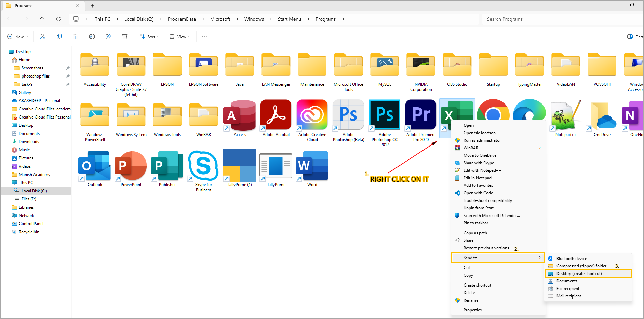644x319 pixels.
Task: Open a new tab with plus button
Action: coord(92,5)
